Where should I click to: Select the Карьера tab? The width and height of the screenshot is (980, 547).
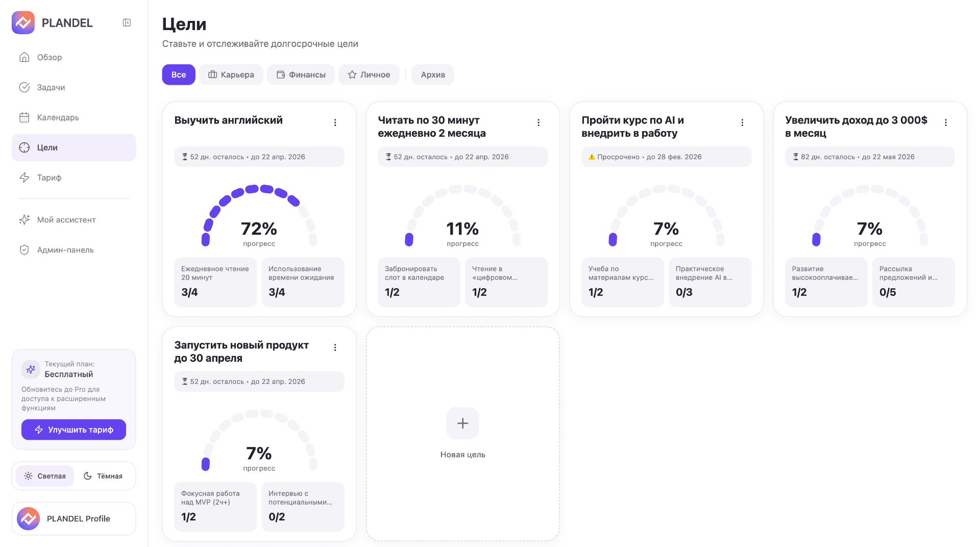tap(231, 74)
